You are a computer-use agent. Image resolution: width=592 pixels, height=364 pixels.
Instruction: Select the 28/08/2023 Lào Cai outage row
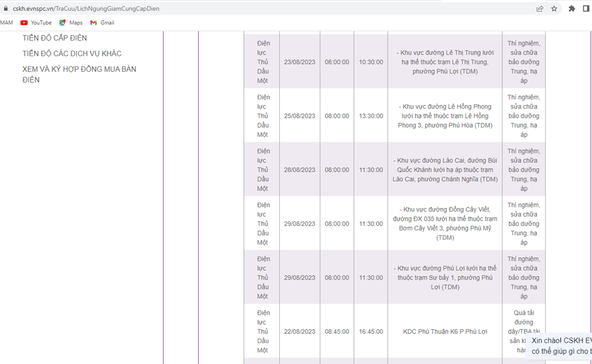(x=394, y=170)
